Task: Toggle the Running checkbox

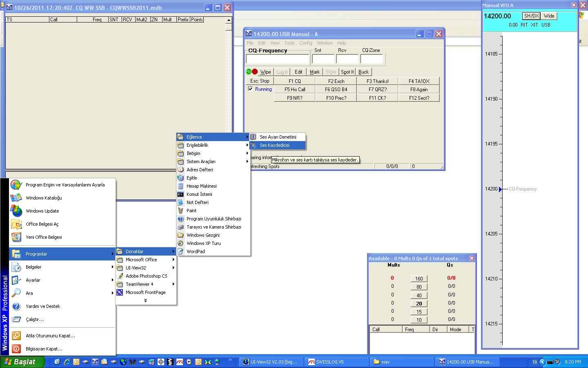Action: (250, 89)
